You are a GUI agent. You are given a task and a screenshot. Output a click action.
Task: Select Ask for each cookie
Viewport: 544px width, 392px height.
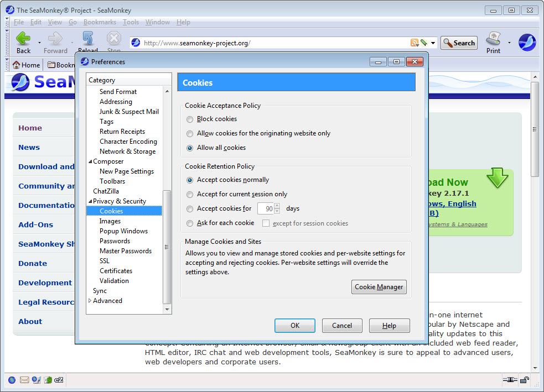(x=190, y=223)
